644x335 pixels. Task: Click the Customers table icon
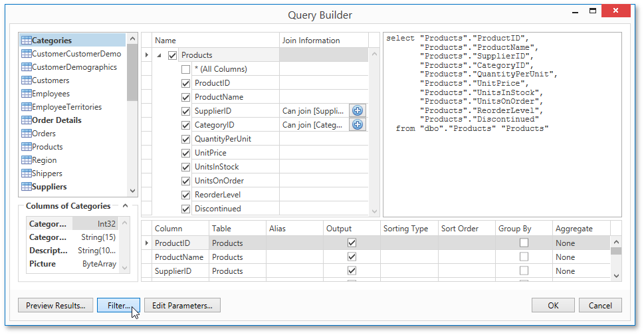[x=27, y=80]
